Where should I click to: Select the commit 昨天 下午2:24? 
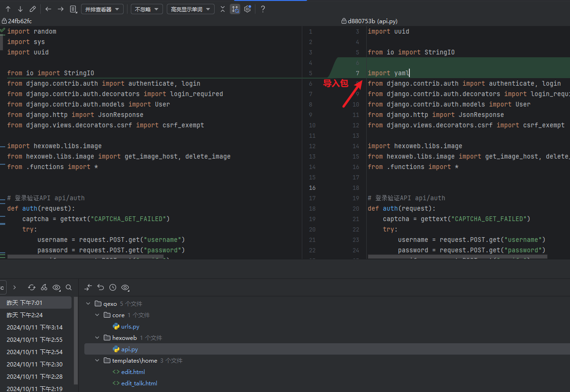(25, 315)
